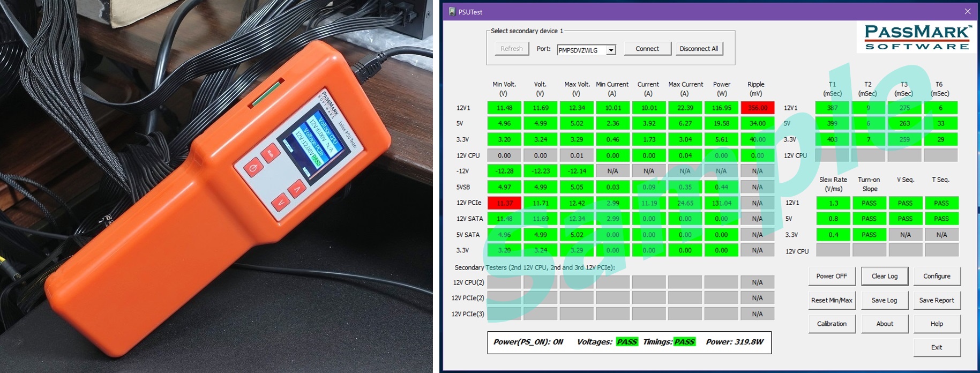Image resolution: width=980 pixels, height=373 pixels.
Task: Click the Clear Log button
Action: [x=885, y=276]
